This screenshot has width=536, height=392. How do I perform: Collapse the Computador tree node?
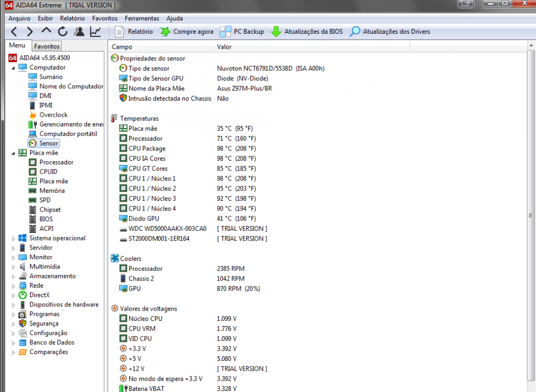pos(13,67)
